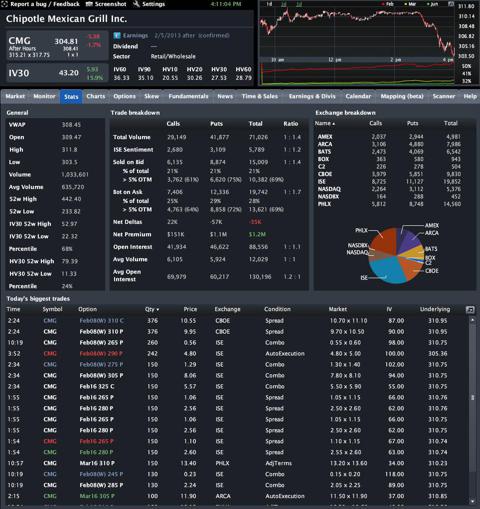Click the NASDAQ row in exchange breakdown
The height and width of the screenshot is (509, 480).
pos(389,189)
